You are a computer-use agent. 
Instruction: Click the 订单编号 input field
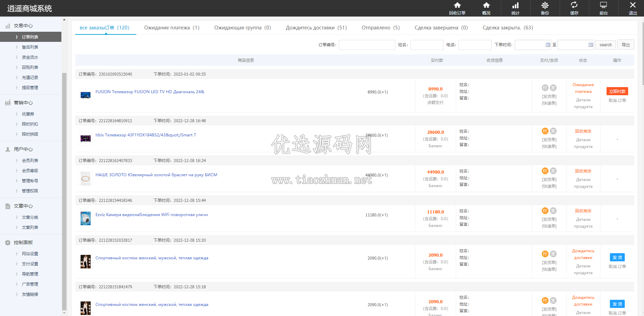367,45
